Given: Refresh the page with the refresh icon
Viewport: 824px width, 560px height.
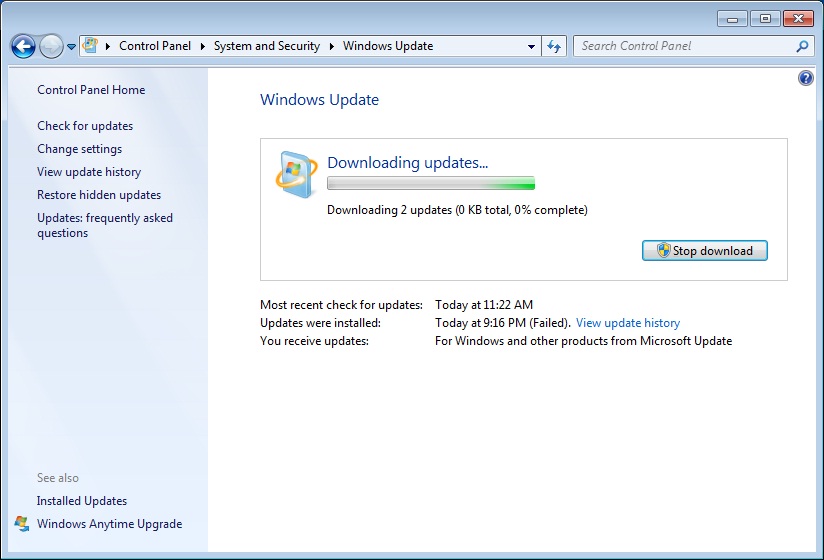Looking at the screenshot, I should tap(554, 46).
